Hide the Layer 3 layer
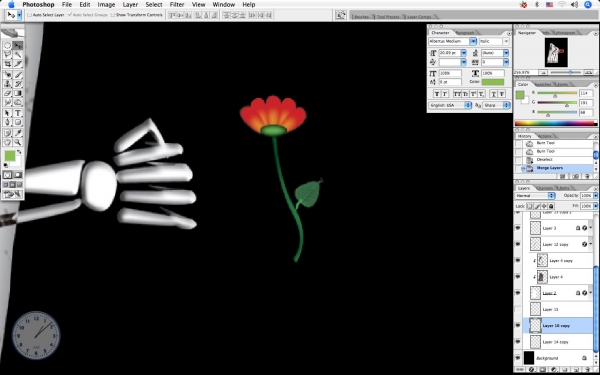 point(518,228)
